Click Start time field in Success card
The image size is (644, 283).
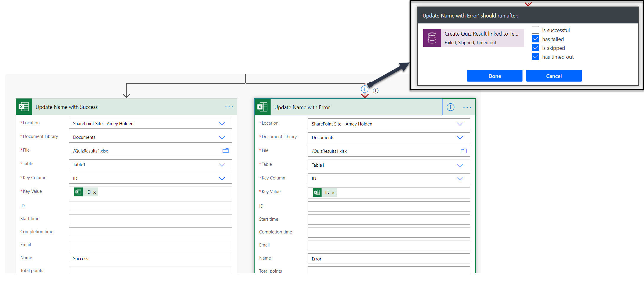coord(151,219)
